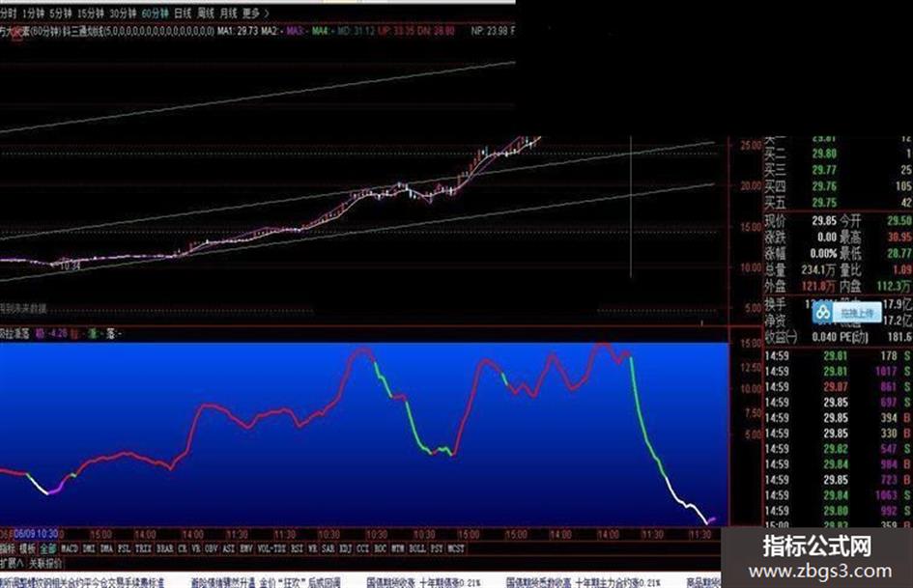
Task: Click the 10.34 low price label on chart
Action: coord(70,266)
